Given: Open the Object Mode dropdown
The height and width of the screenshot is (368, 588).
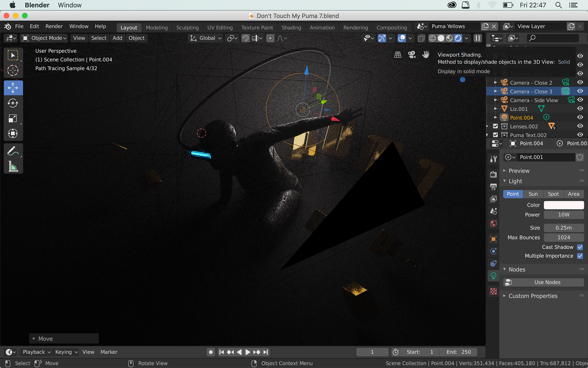Looking at the screenshot, I should 44,38.
